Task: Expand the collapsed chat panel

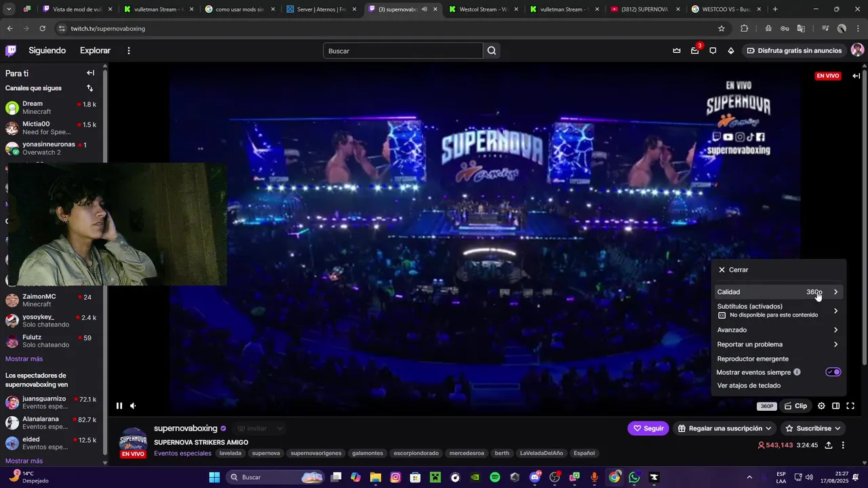Action: click(x=856, y=76)
